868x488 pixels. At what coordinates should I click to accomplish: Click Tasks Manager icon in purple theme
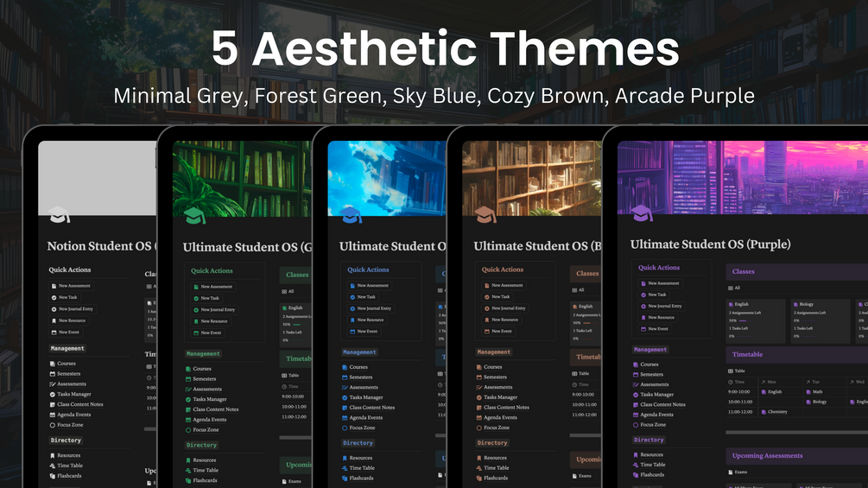pyautogui.click(x=636, y=395)
